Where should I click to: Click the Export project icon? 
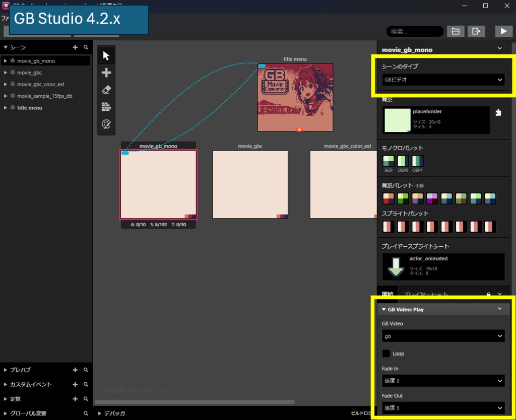pos(476,31)
